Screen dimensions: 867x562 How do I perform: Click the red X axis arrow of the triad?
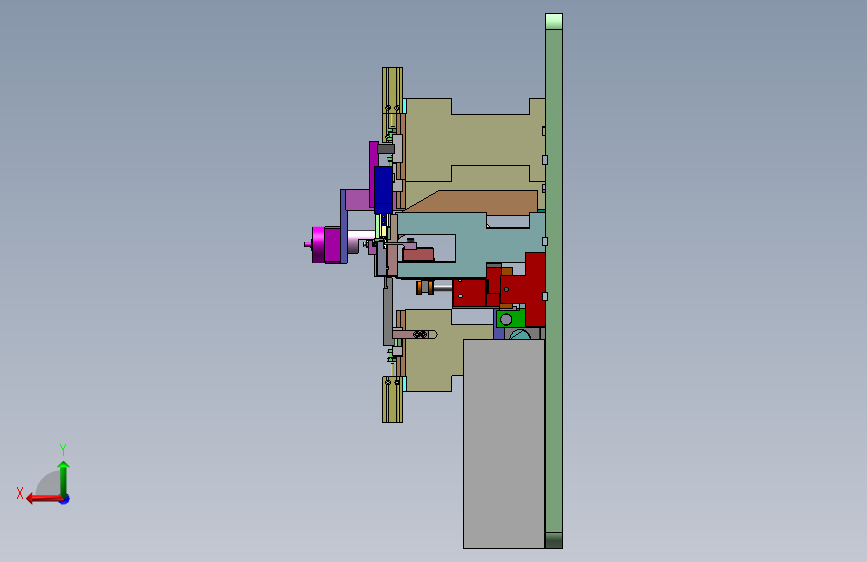click(x=44, y=499)
